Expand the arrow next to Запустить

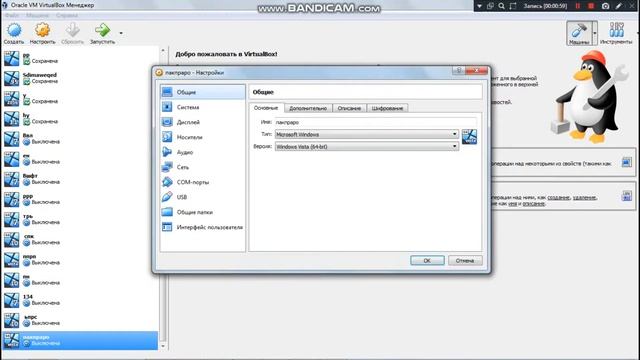[121, 33]
